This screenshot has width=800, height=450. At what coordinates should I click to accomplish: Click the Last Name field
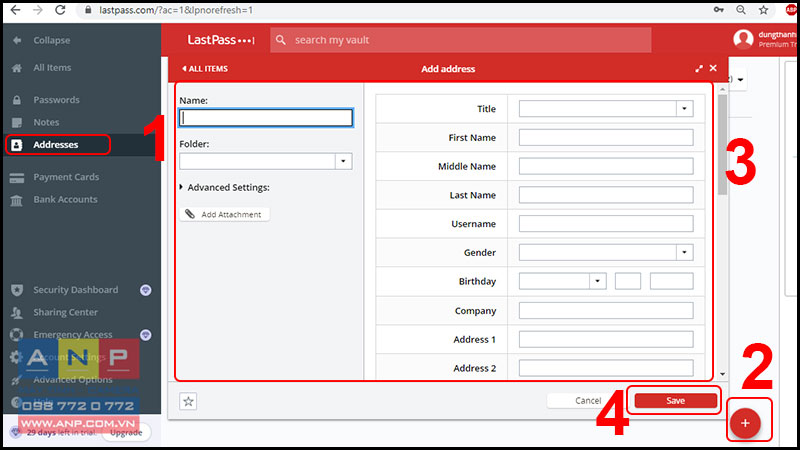click(x=606, y=194)
